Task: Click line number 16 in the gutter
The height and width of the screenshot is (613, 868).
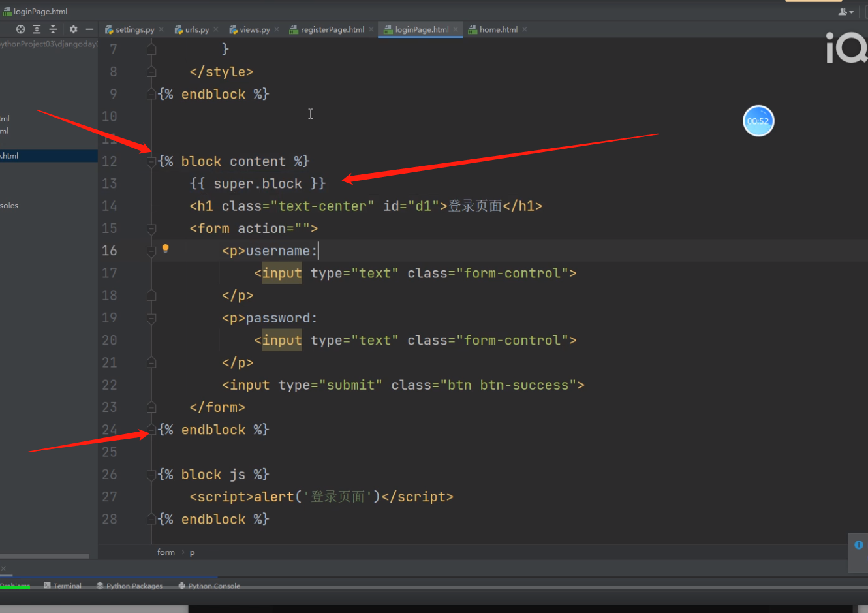Action: pyautogui.click(x=110, y=251)
